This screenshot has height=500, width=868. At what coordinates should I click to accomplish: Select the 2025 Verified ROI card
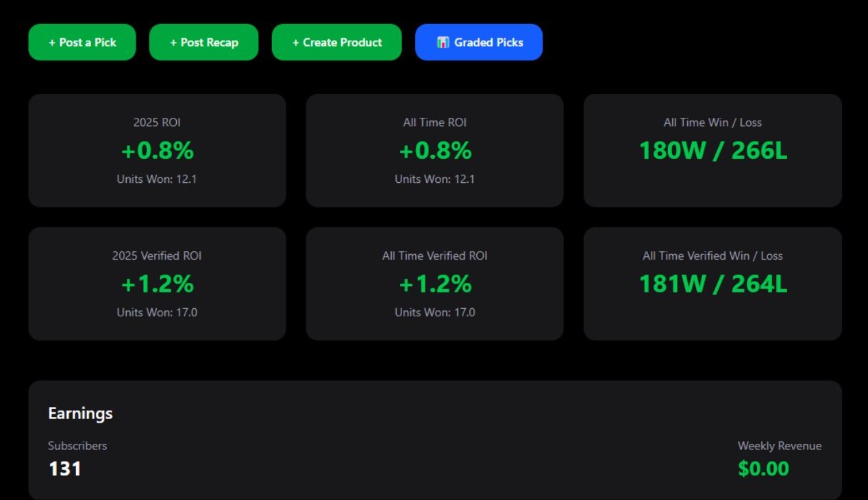pyautogui.click(x=157, y=283)
